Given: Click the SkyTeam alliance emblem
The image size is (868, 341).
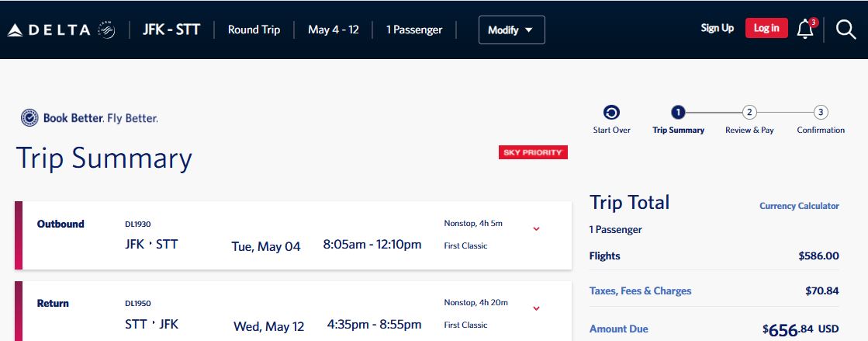Looking at the screenshot, I should coord(106,30).
